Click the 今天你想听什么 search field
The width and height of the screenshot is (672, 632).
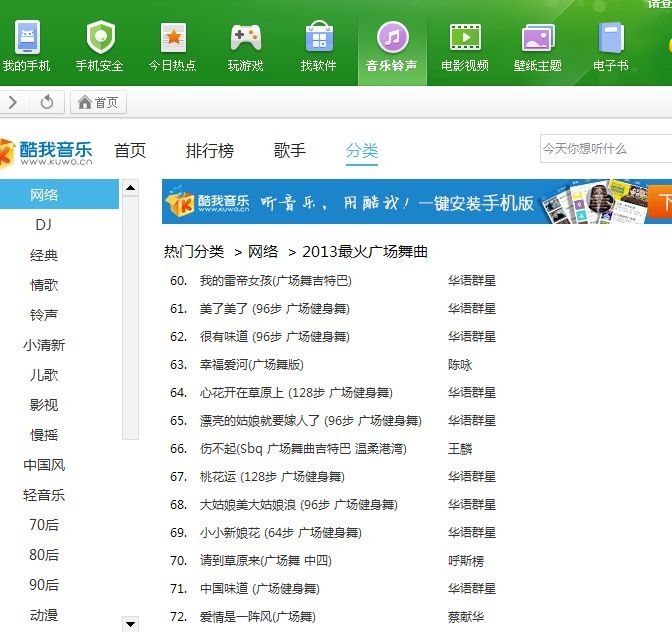click(x=603, y=149)
